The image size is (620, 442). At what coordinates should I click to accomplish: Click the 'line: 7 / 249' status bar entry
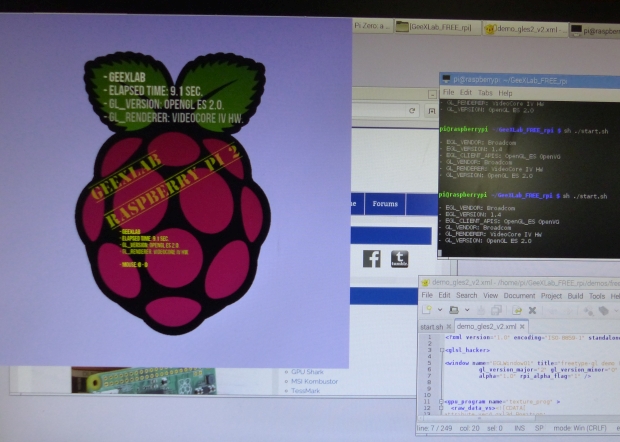[435, 428]
